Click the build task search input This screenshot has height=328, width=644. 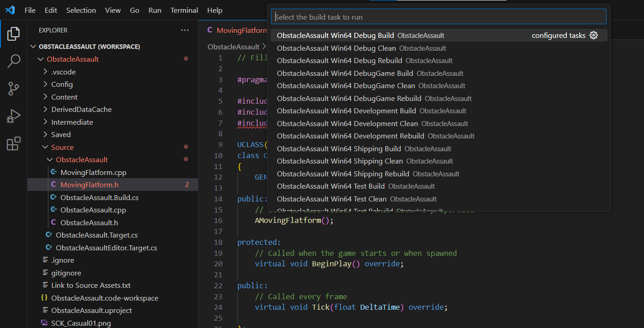pos(439,17)
